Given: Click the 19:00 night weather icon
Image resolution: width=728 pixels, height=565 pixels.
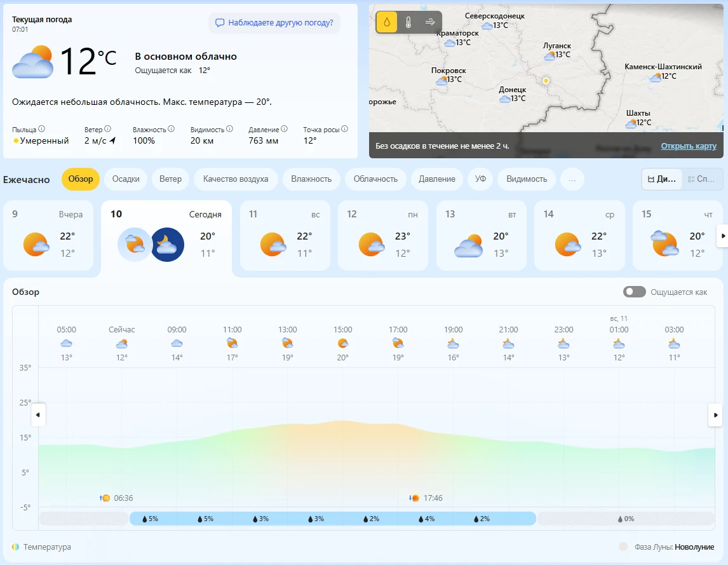Looking at the screenshot, I should (453, 343).
